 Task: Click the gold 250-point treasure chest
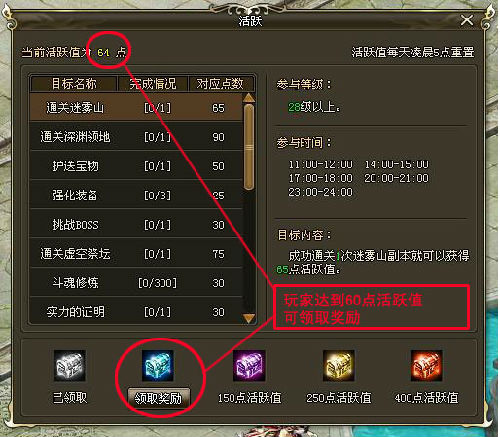(x=338, y=365)
